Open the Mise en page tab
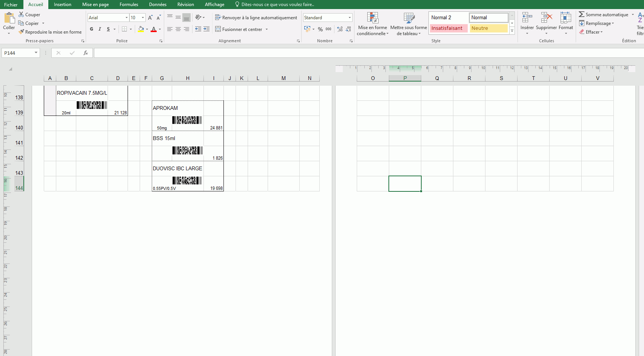Screen dimensions: 644x356 point(96,5)
